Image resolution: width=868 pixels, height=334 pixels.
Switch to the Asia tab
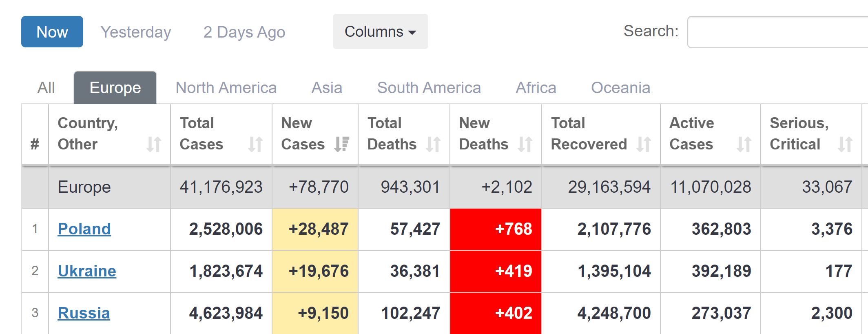point(327,88)
